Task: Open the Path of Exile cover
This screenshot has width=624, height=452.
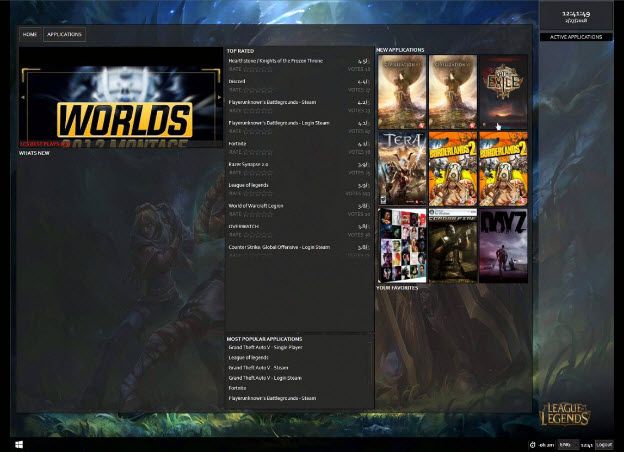Action: pyautogui.click(x=503, y=92)
